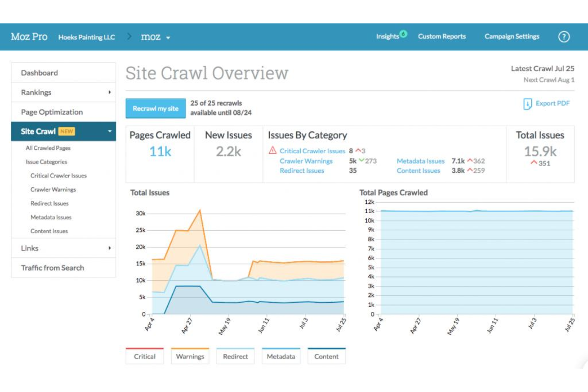Click the Site Crawl Overview heading
The image size is (588, 392).
[x=207, y=73]
